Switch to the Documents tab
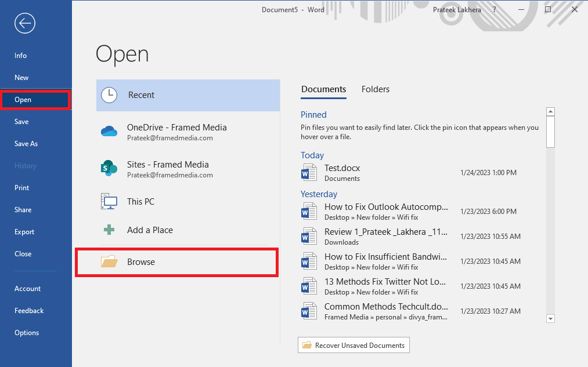Image resolution: width=588 pixels, height=367 pixels. click(x=324, y=89)
